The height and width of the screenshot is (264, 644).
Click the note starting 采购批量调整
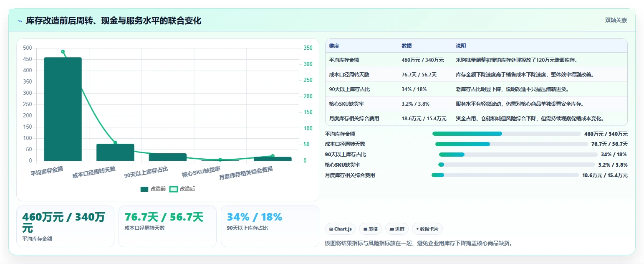tap(516, 60)
